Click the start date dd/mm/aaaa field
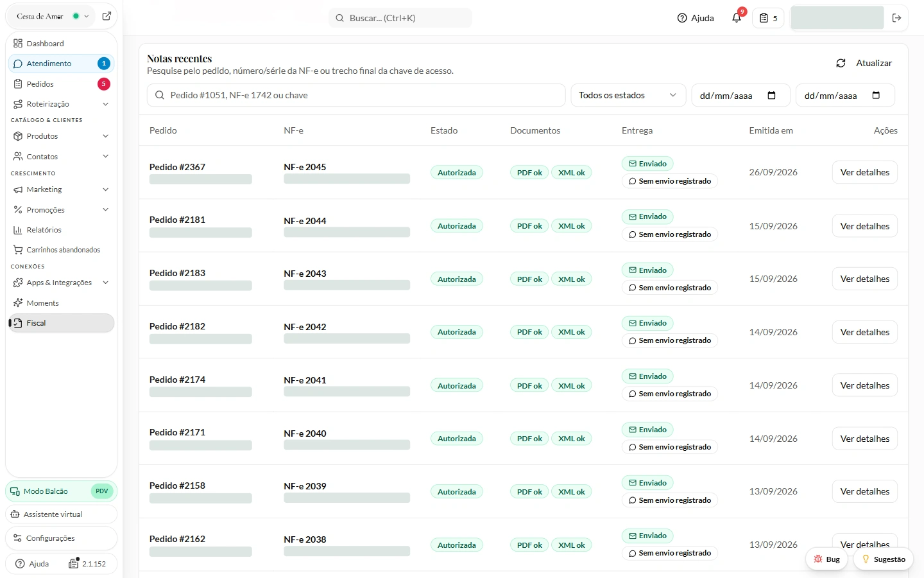The width and height of the screenshot is (924, 578). (x=740, y=95)
